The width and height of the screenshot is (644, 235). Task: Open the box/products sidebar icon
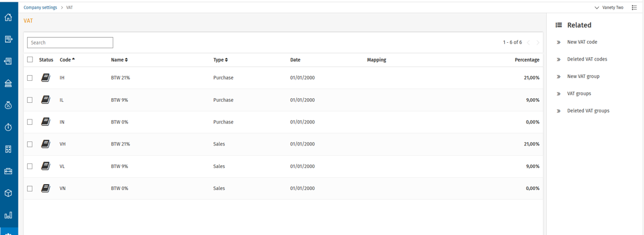[8, 193]
